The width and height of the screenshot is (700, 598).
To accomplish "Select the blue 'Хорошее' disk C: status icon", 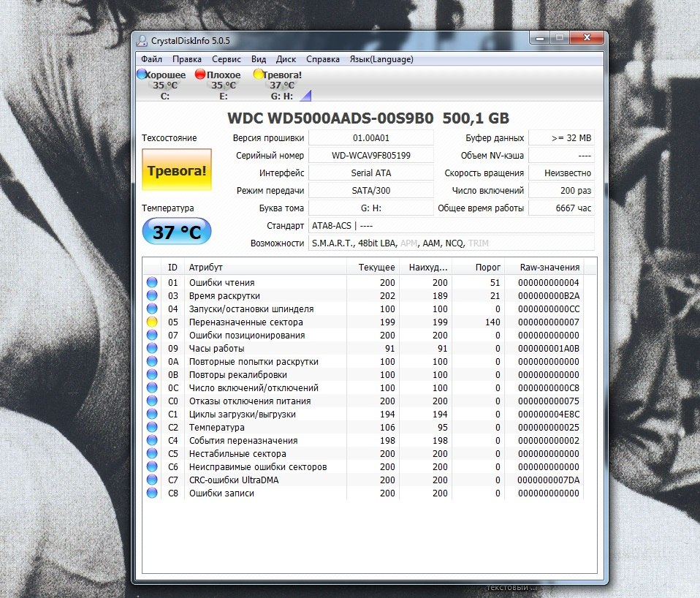I will pos(141,75).
